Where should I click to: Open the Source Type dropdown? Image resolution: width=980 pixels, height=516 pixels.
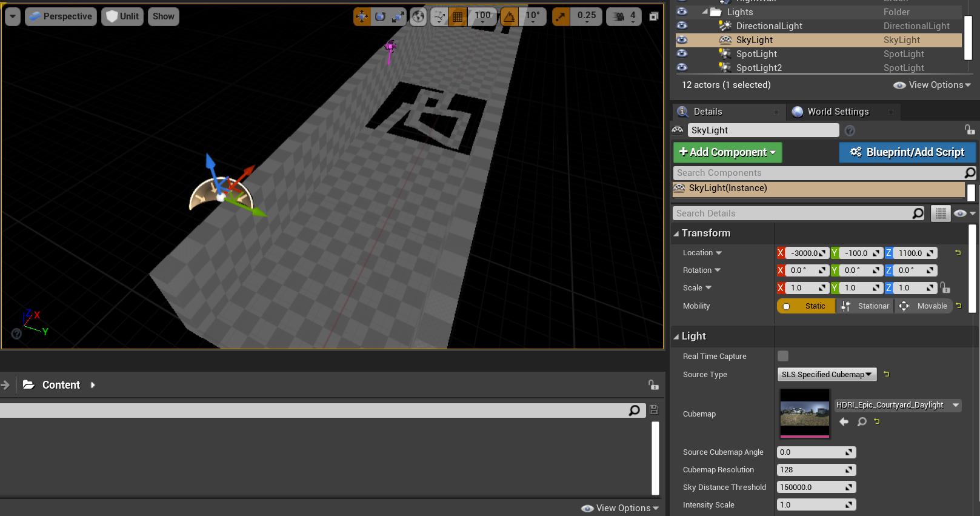827,375
